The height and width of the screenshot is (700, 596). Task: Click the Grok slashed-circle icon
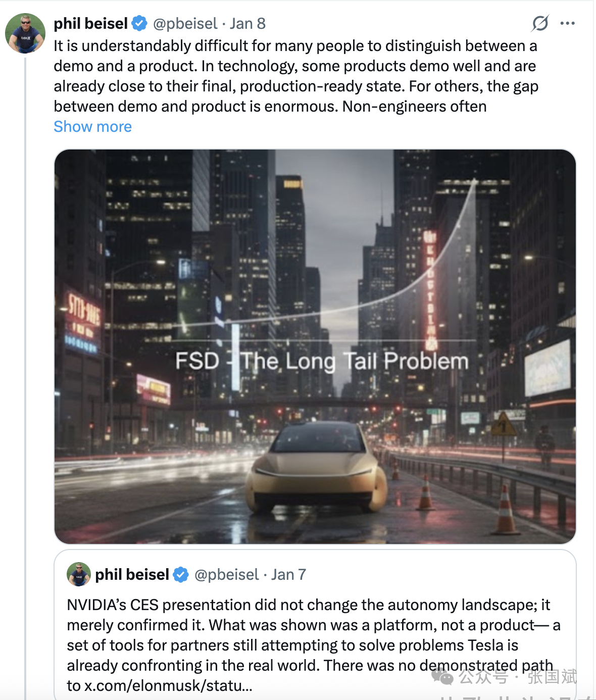coord(540,23)
